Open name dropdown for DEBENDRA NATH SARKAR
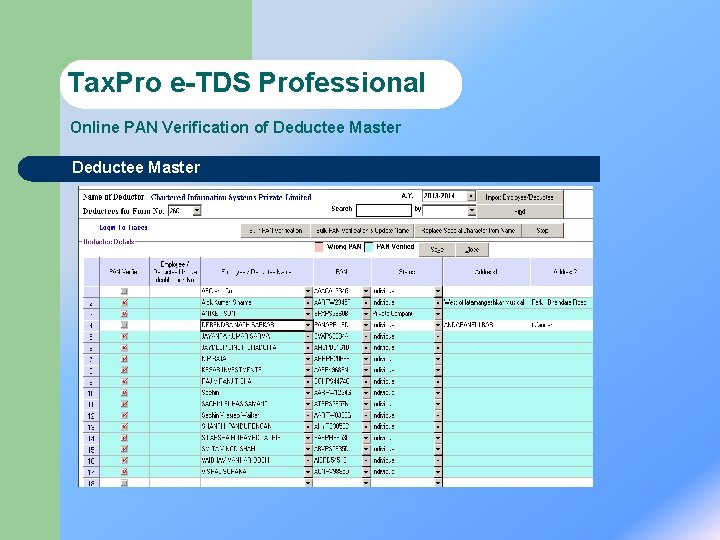 [x=308, y=325]
